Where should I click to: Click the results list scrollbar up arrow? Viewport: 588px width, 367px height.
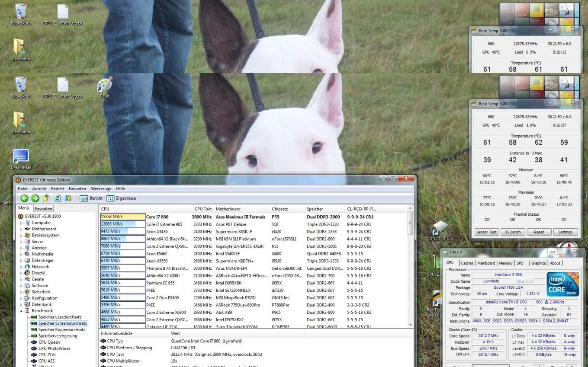click(x=410, y=209)
